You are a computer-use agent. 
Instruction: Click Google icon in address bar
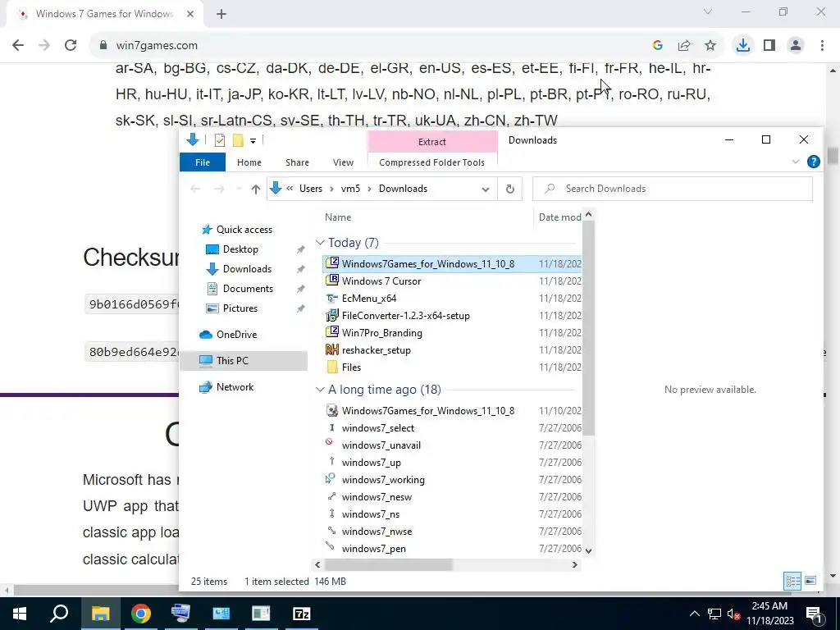[x=658, y=46]
